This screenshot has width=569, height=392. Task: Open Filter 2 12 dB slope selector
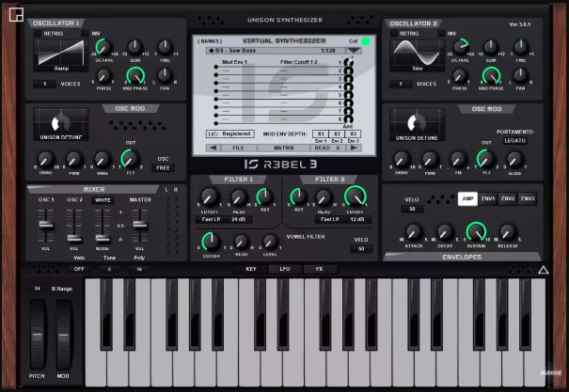coord(357,219)
